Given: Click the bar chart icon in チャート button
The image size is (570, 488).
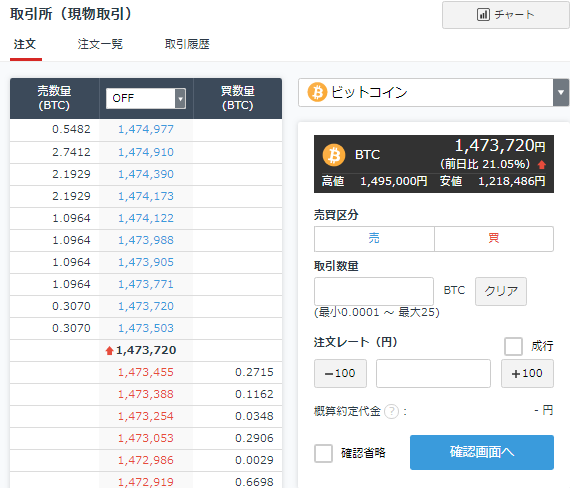Looking at the screenshot, I should tap(483, 15).
